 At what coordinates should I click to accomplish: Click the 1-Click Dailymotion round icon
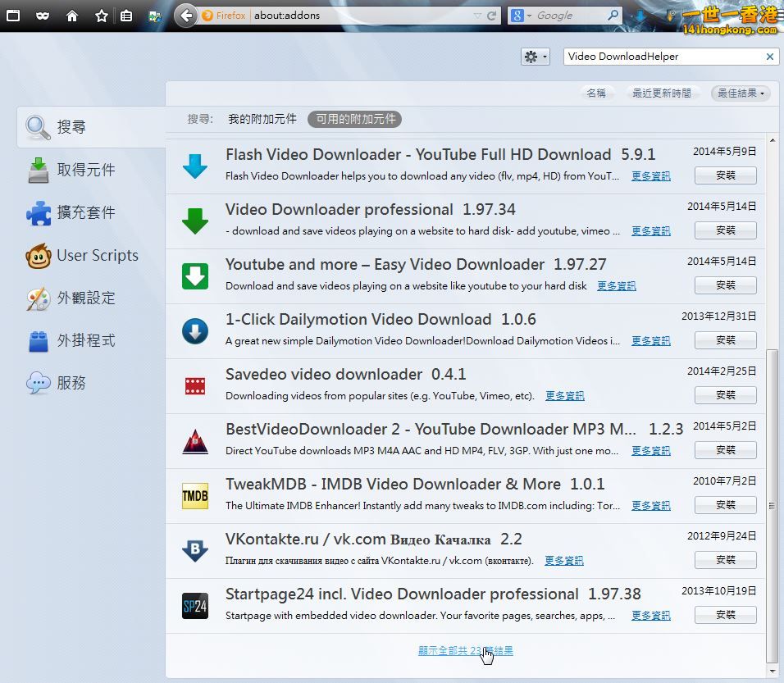[195, 331]
